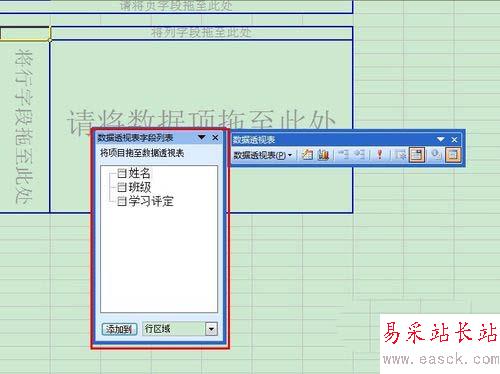The width and height of the screenshot is (500, 374).
Task: Close the 数据透视表 toolbar
Action: 454,140
